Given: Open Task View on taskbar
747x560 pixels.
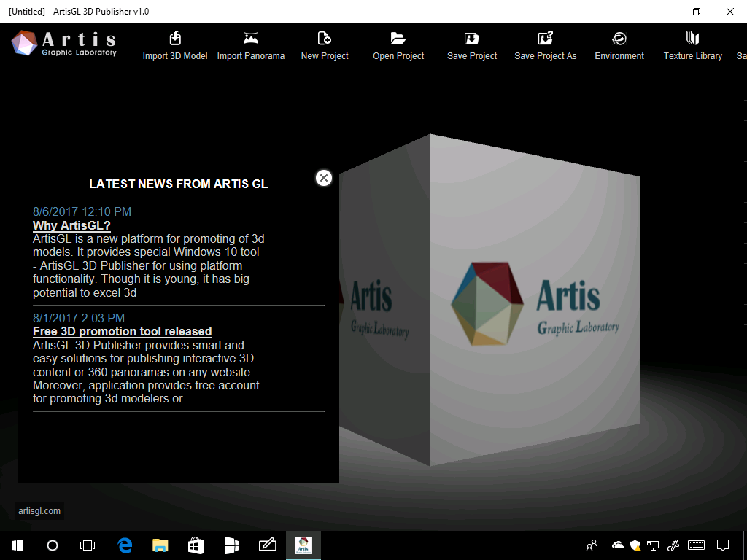Looking at the screenshot, I should pos(88,545).
